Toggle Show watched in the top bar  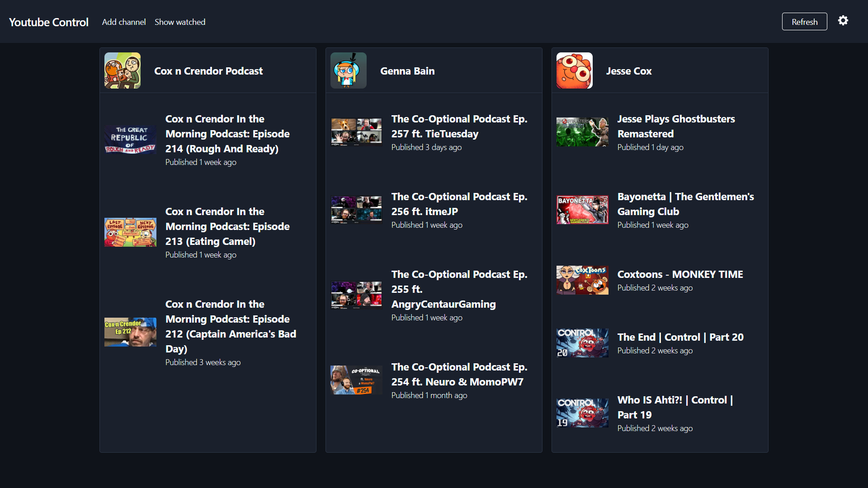[180, 22]
